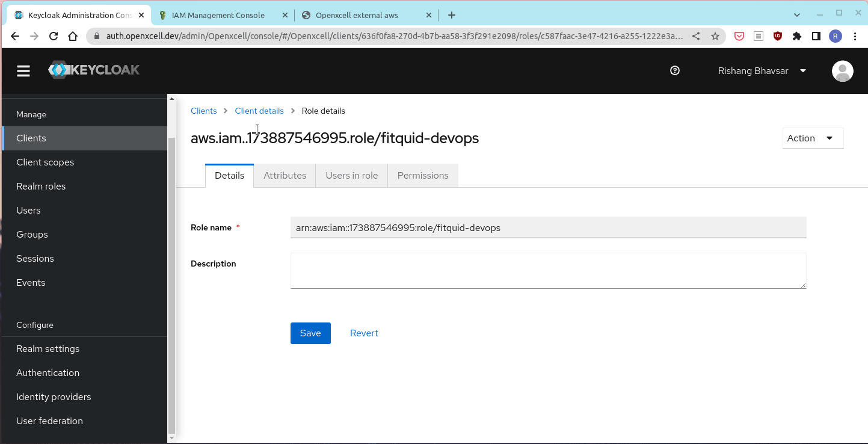Open the Users in role tab
Image resolution: width=868 pixels, height=444 pixels.
click(351, 176)
